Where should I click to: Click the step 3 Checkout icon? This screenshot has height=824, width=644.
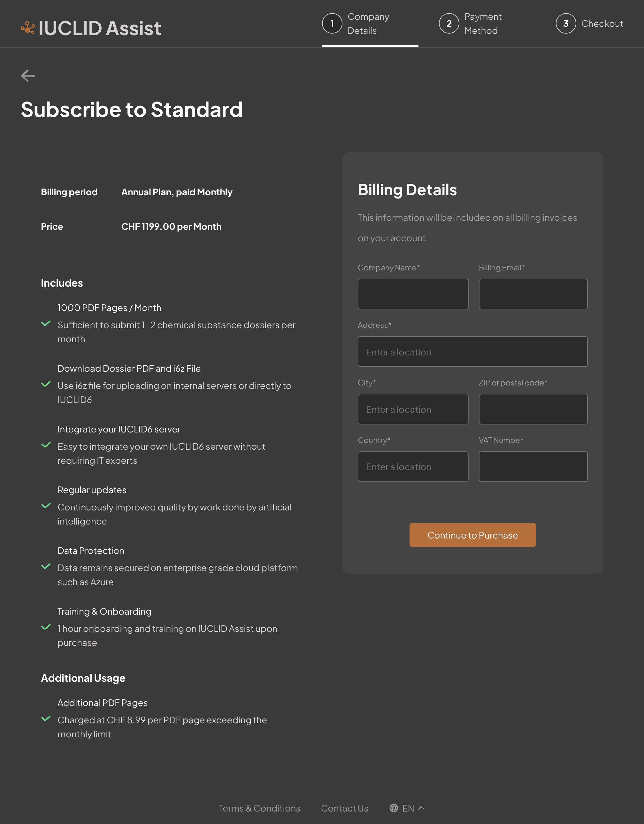coord(565,23)
